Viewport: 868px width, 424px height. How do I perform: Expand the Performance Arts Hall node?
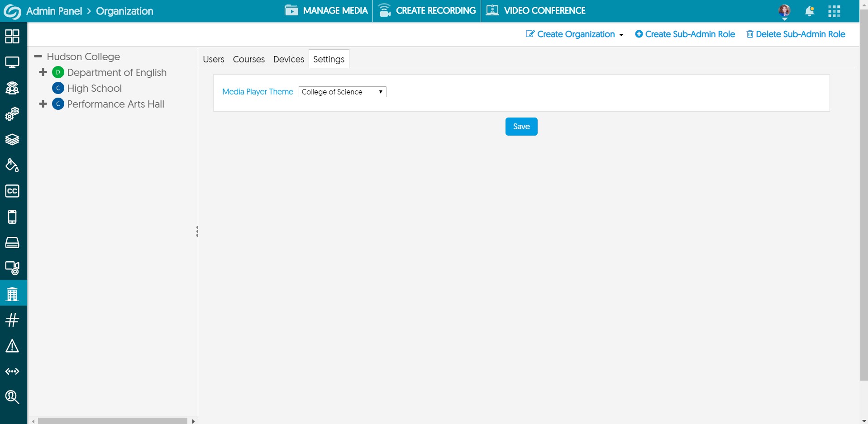[43, 104]
